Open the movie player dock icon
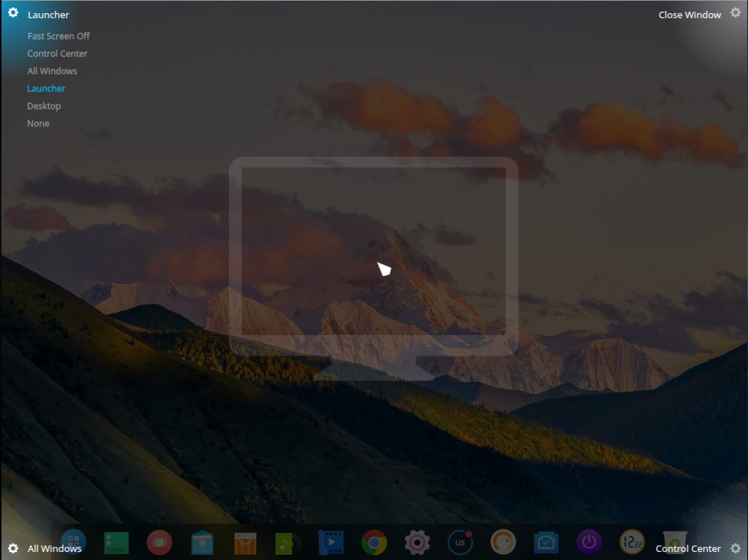This screenshot has width=748, height=560. pyautogui.click(x=331, y=542)
